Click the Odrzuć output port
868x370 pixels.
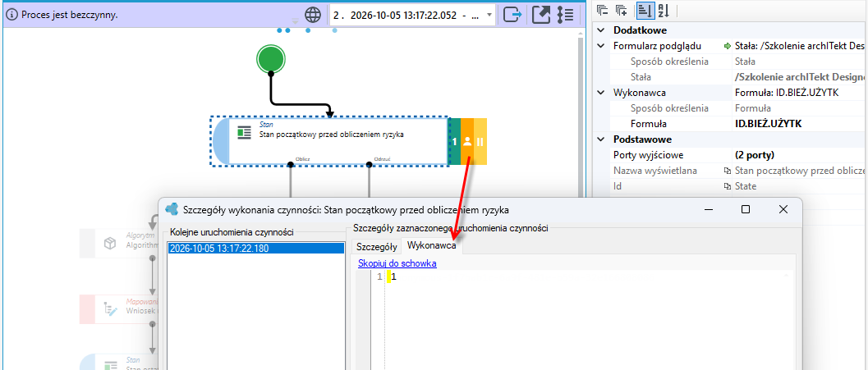[x=369, y=164]
